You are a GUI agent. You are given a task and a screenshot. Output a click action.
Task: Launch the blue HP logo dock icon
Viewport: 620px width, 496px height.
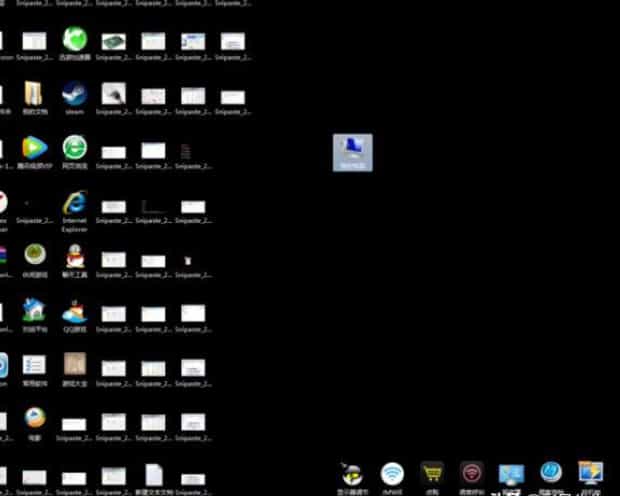(551, 472)
